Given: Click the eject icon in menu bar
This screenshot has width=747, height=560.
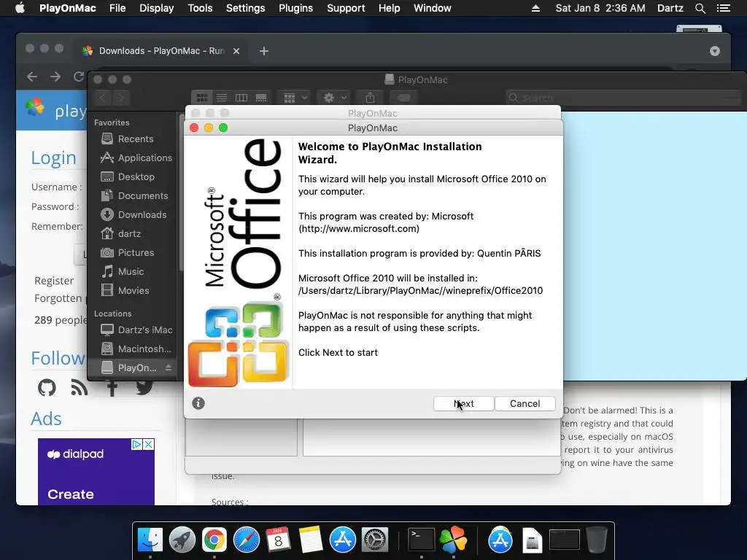Looking at the screenshot, I should coord(535,8).
